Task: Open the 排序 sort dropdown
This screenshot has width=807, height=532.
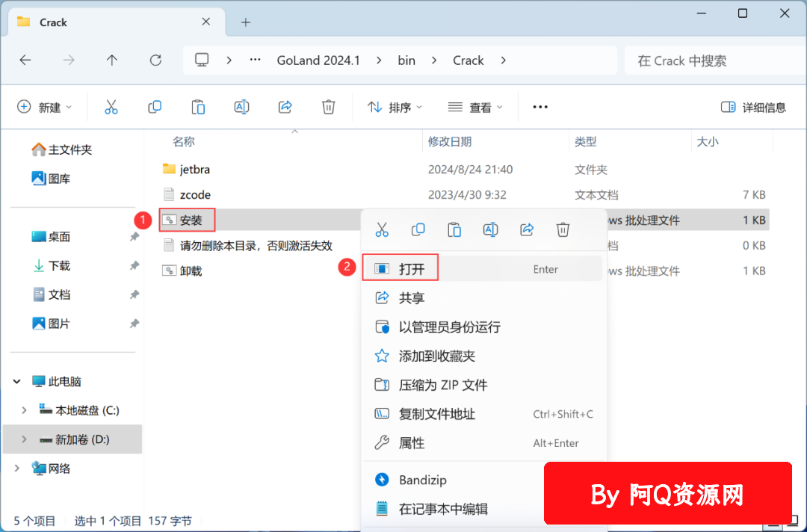Action: pos(395,107)
